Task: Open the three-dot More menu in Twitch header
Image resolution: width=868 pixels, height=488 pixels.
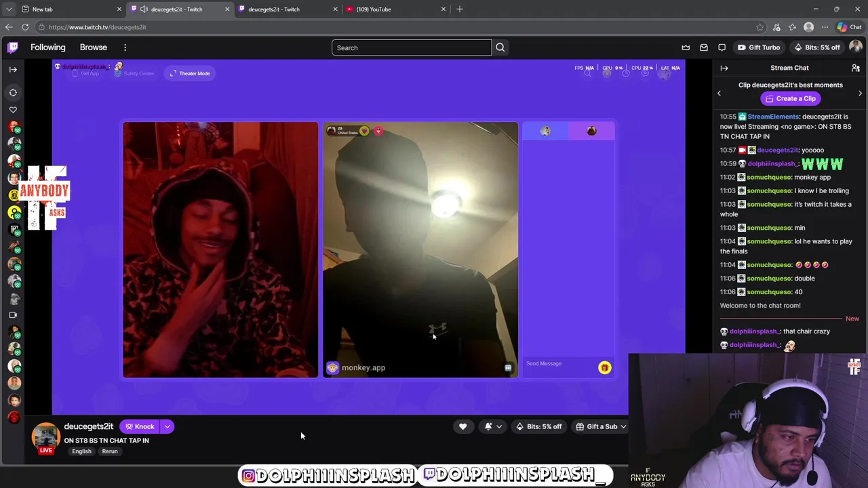Action: click(x=125, y=47)
